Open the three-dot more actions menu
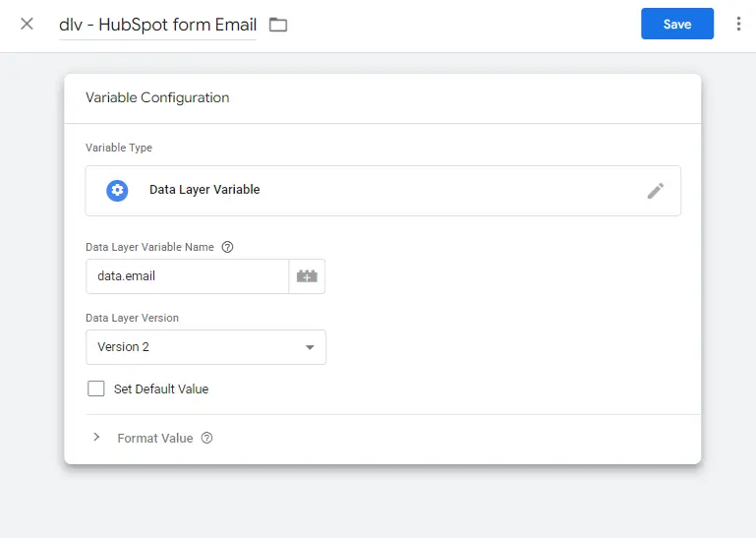Image resolution: width=756 pixels, height=538 pixels. click(738, 24)
